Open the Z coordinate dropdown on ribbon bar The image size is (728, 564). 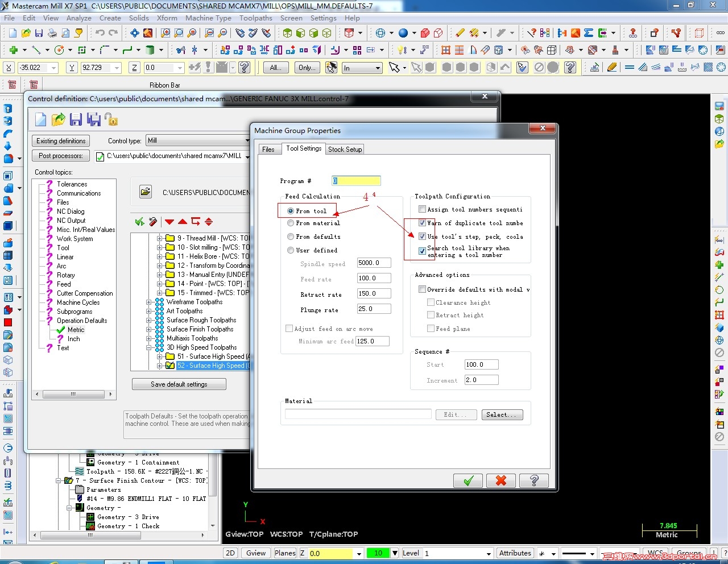click(x=179, y=68)
